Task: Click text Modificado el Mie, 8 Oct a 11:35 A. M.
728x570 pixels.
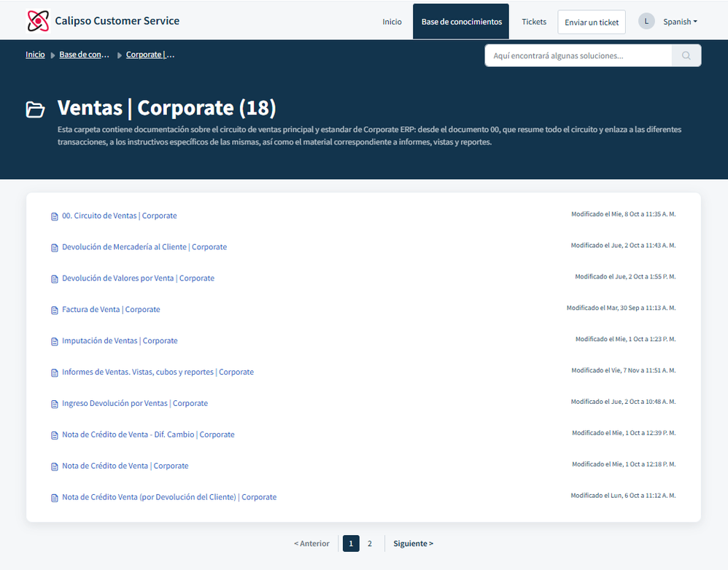Action: [x=623, y=214]
